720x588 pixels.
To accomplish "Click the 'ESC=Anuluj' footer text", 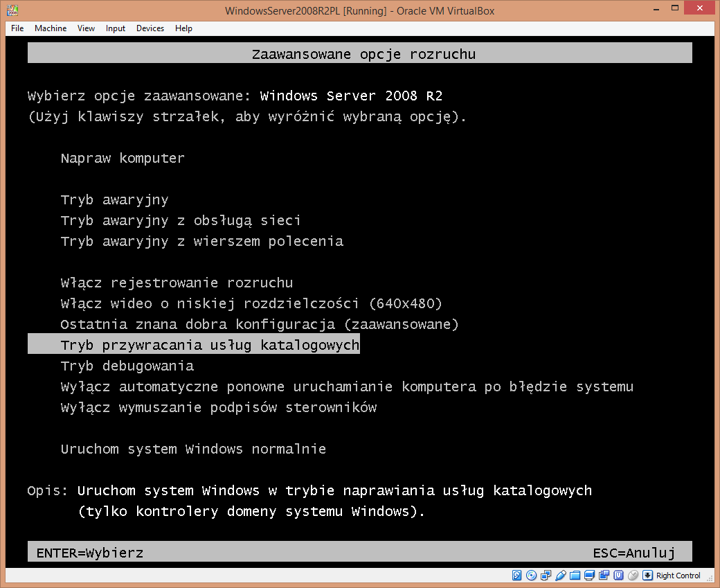I will [633, 553].
